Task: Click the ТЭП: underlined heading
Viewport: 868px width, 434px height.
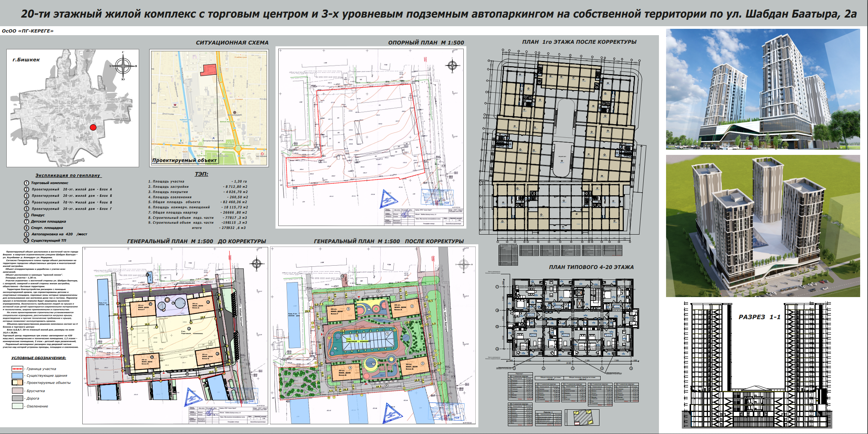Action: [x=201, y=174]
